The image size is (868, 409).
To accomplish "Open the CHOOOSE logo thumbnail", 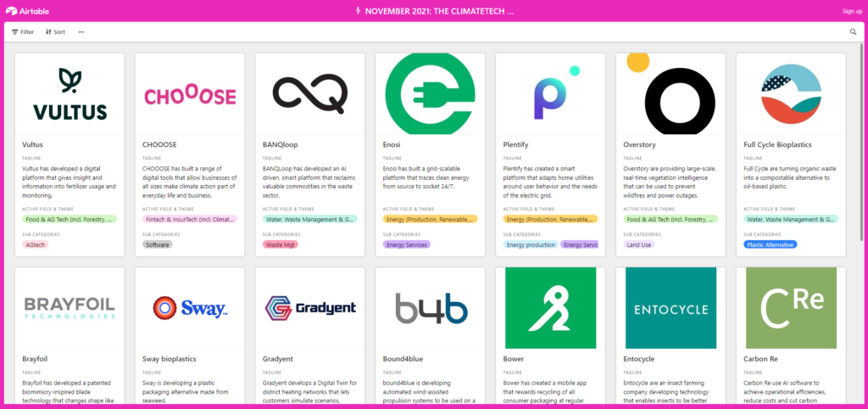I will click(x=190, y=93).
